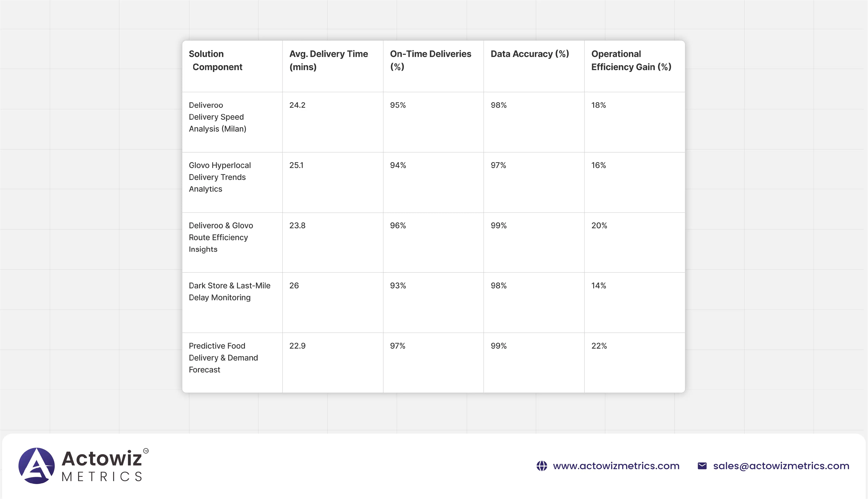This screenshot has width=868, height=499.
Task: Click the envelope icon beside the email
Action: point(702,466)
